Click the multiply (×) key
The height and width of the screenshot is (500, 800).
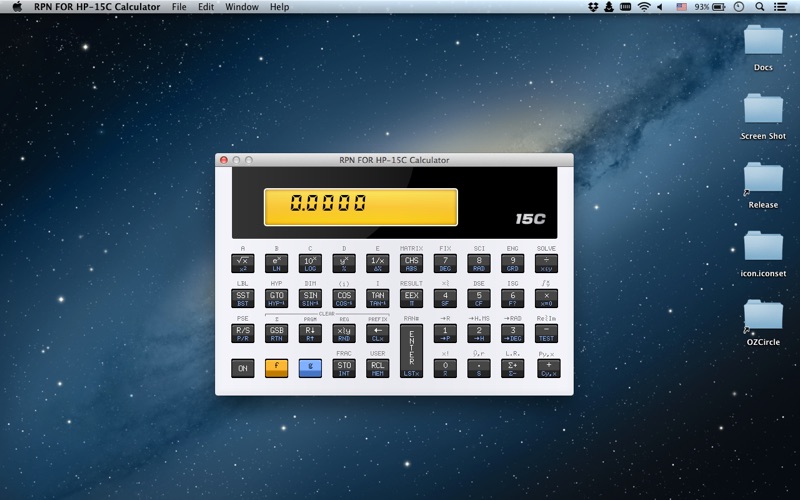point(546,298)
